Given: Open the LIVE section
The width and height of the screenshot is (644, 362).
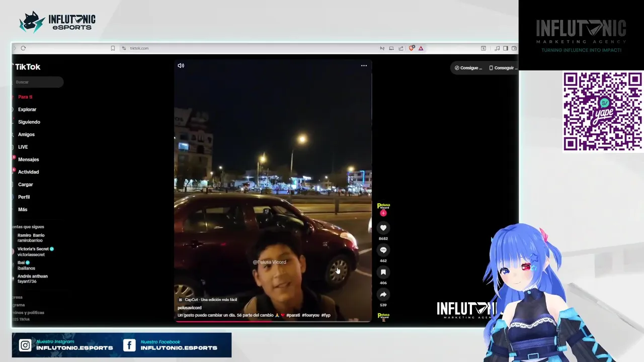Looking at the screenshot, I should 23,147.
